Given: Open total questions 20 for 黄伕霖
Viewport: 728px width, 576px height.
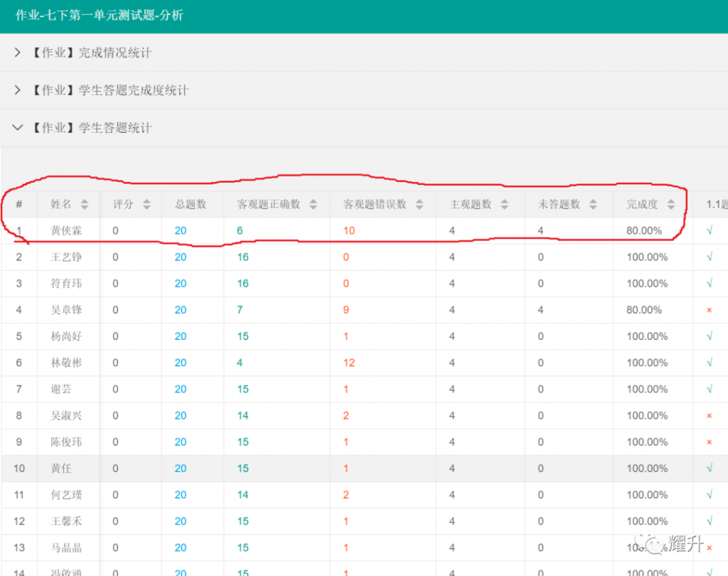Looking at the screenshot, I should coord(181,230).
